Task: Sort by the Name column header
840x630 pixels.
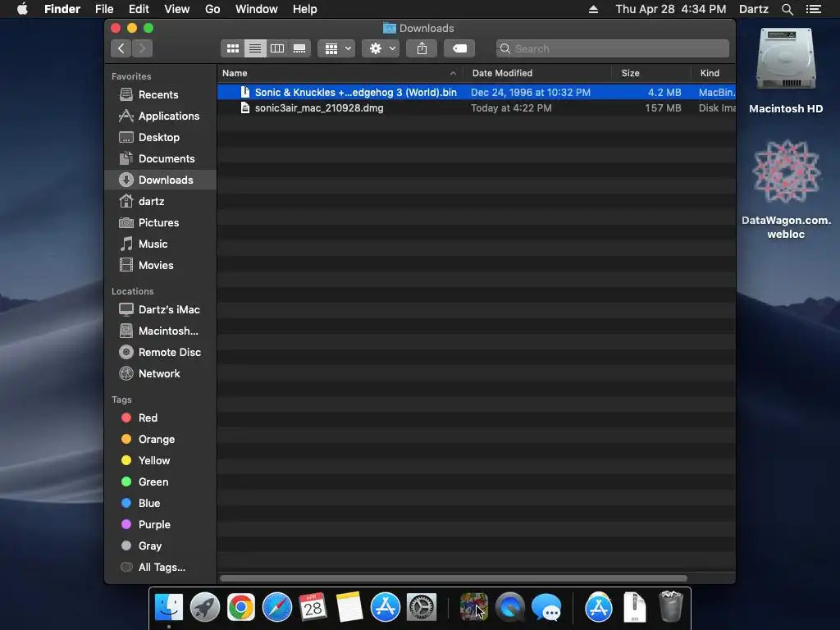Action: coord(340,73)
